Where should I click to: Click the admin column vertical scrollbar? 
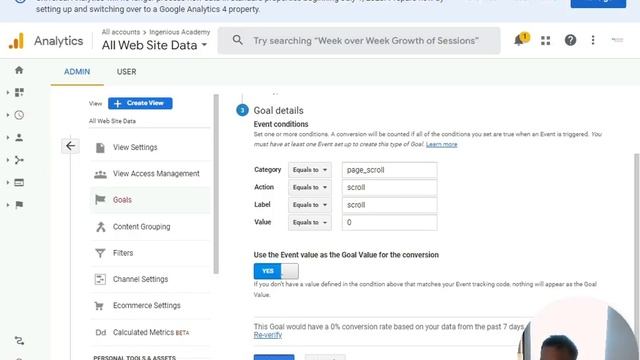click(x=216, y=184)
